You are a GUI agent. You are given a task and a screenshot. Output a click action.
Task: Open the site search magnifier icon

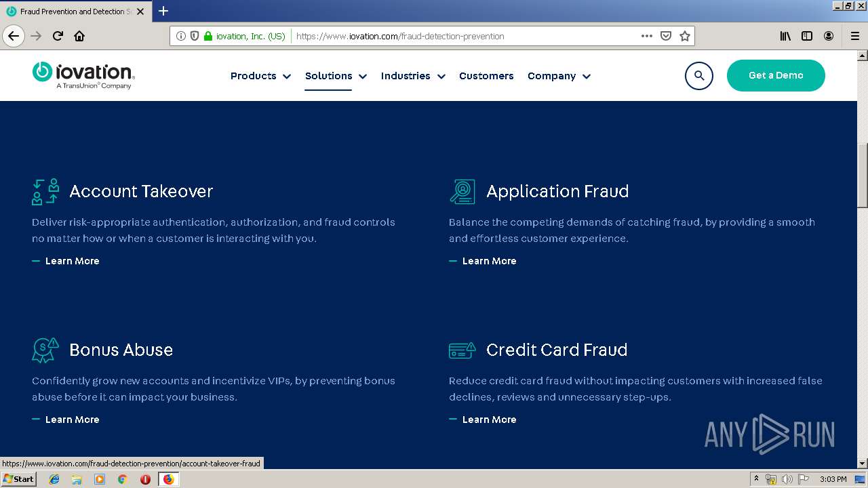(x=699, y=76)
